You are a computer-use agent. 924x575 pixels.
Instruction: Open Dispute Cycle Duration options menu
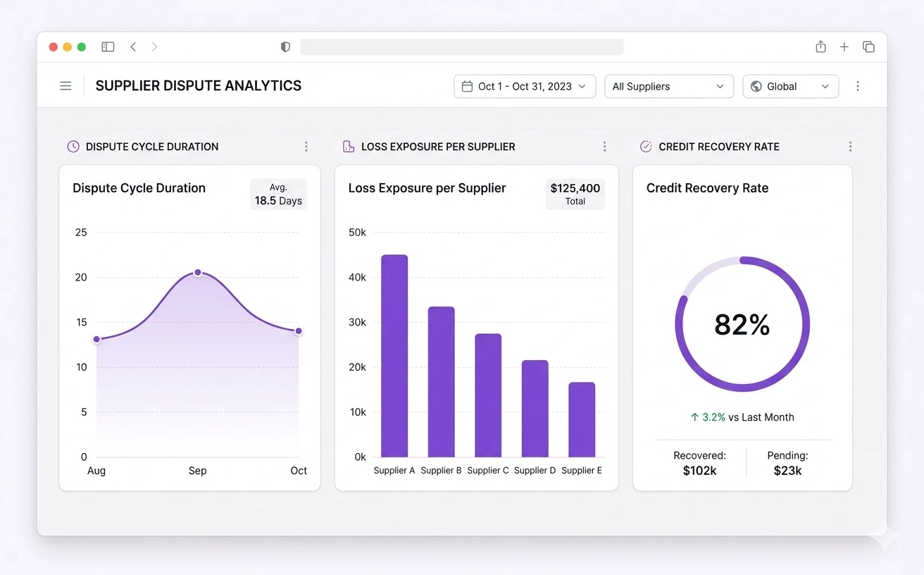click(x=306, y=147)
